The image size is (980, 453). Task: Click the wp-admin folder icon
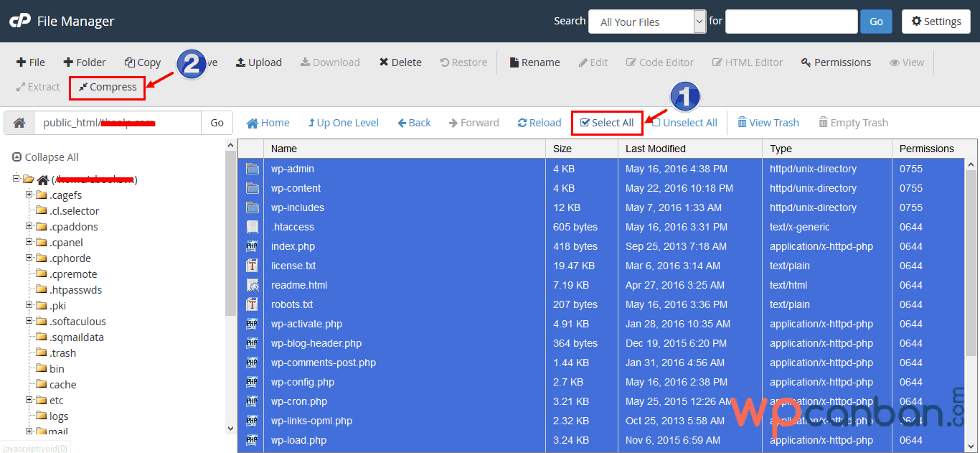pos(252,169)
